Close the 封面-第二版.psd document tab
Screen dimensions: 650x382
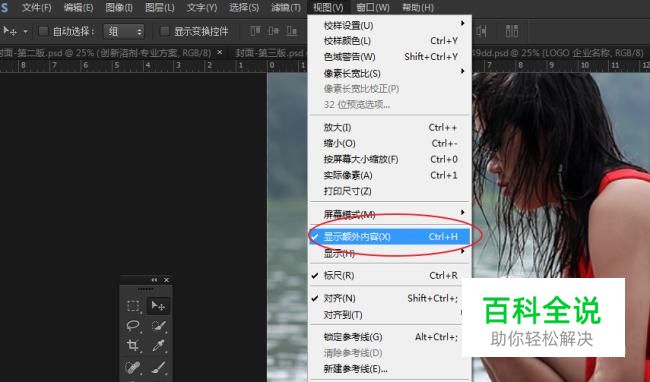(220, 53)
